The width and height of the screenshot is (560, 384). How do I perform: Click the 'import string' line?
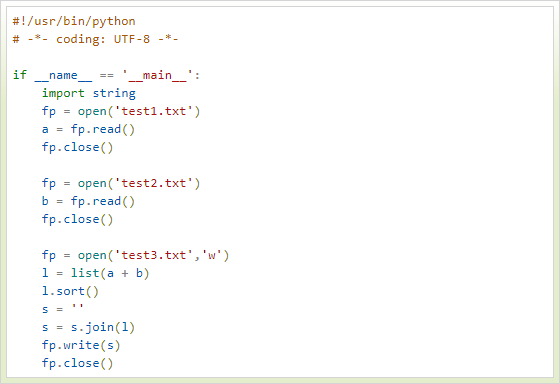tap(89, 93)
